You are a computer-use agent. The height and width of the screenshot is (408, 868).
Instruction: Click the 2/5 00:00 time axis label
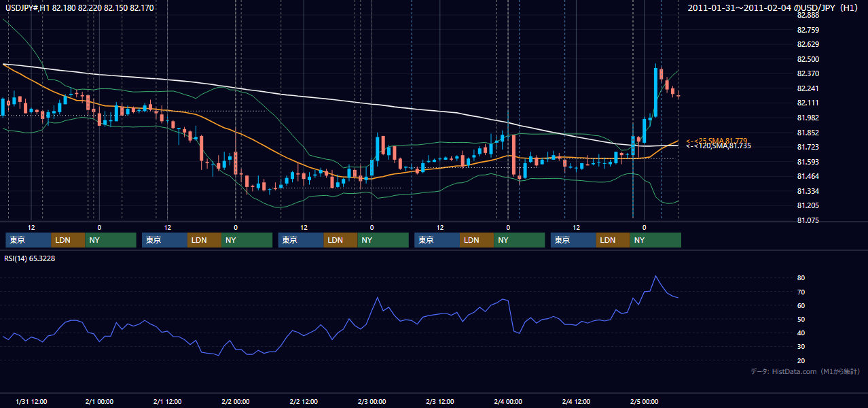644,402
